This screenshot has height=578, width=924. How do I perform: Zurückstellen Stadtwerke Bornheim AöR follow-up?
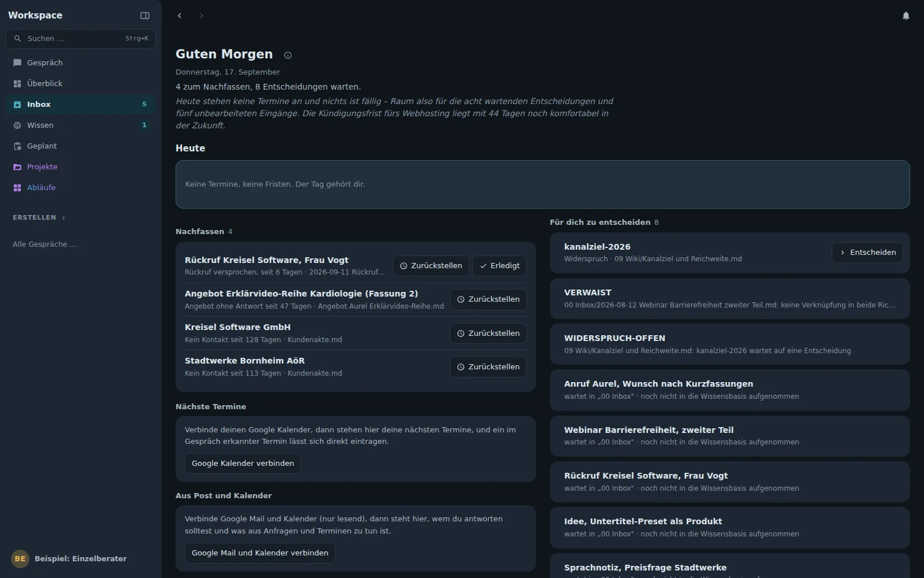pyautogui.click(x=488, y=366)
